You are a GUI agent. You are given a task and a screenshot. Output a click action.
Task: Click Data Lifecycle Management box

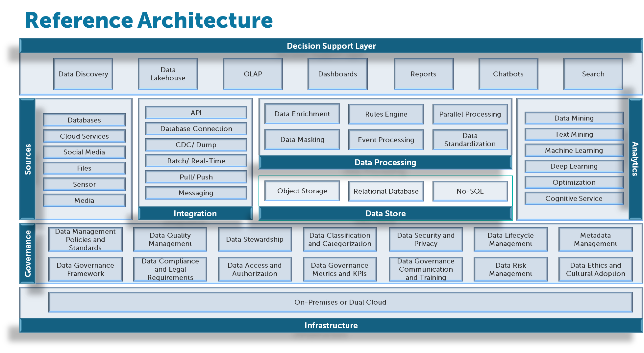coord(511,239)
